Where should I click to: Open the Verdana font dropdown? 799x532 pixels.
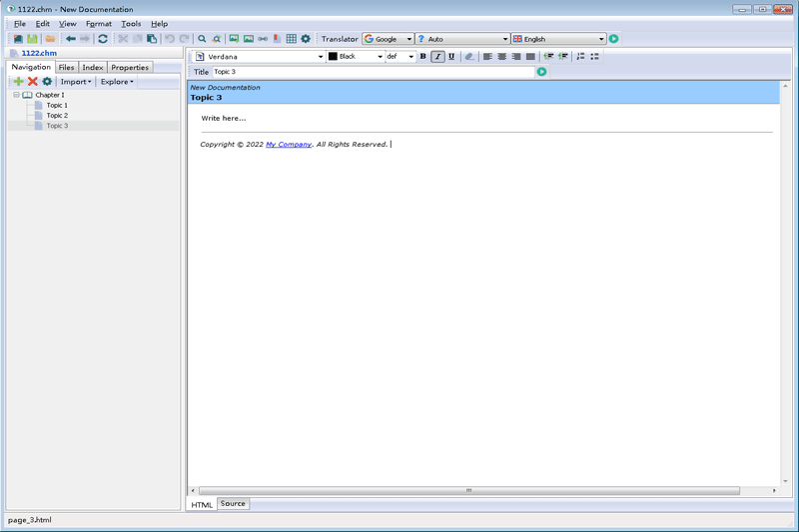point(259,57)
